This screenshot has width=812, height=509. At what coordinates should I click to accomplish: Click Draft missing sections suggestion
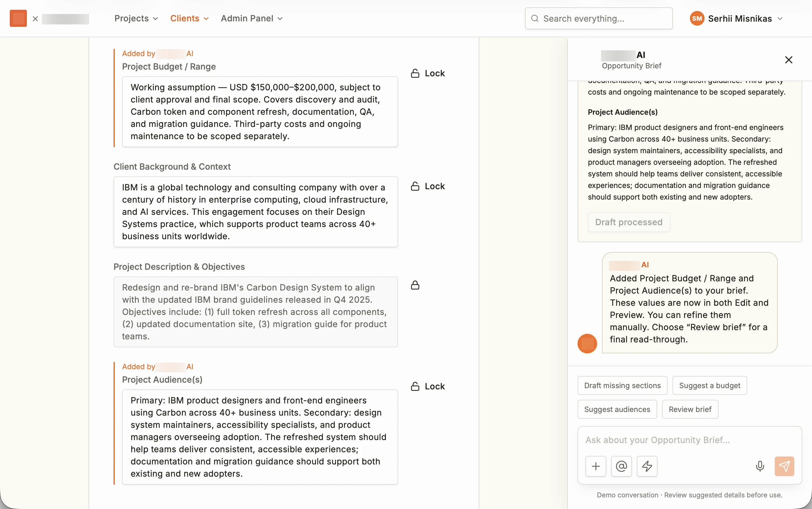point(622,385)
